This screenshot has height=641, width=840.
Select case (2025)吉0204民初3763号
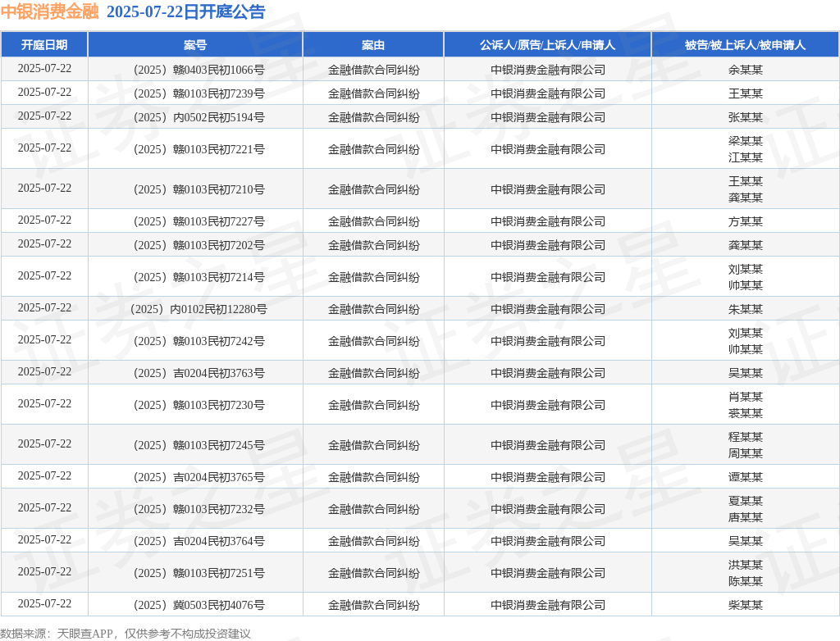pos(195,373)
